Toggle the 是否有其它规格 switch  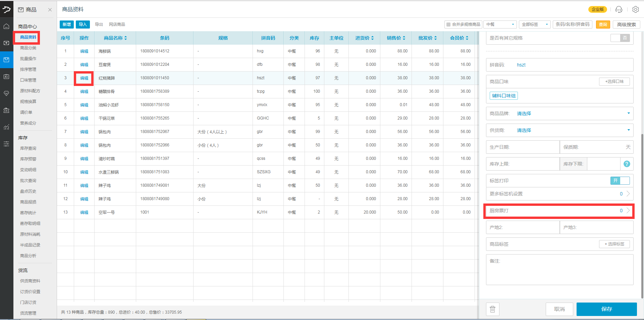pyautogui.click(x=620, y=38)
